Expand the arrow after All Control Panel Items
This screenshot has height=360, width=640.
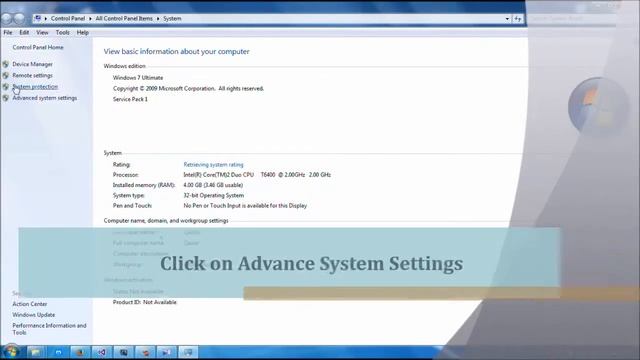[158, 19]
